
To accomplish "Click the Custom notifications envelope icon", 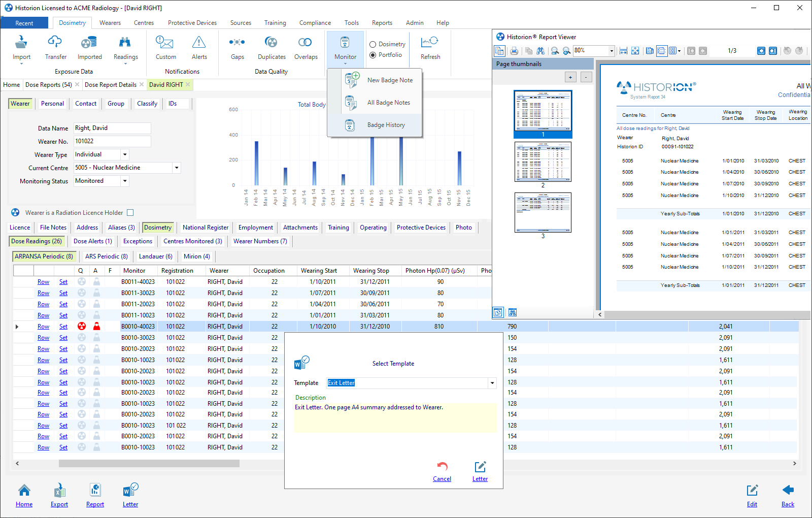I will point(165,42).
